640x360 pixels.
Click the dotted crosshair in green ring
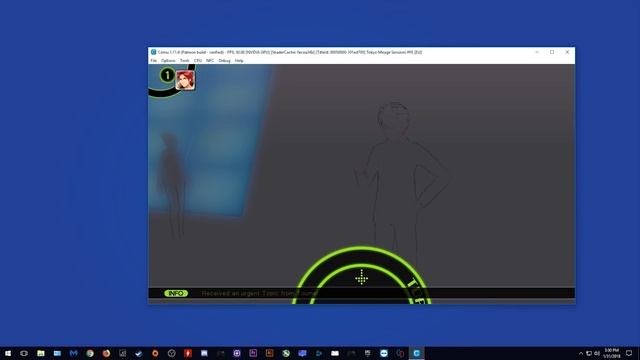361,278
